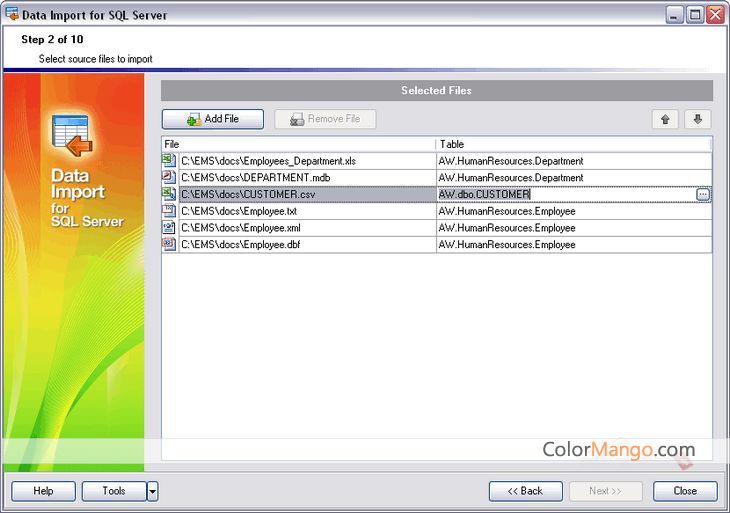Click the File column header

click(299, 144)
